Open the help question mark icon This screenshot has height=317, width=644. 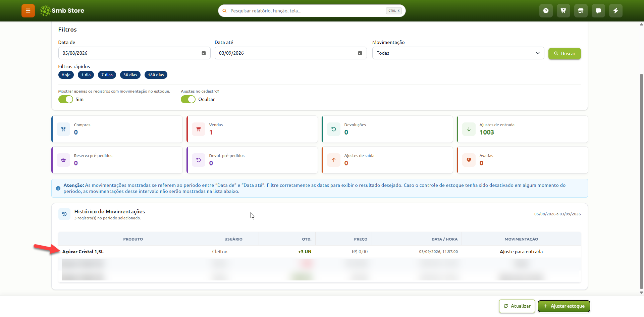coord(546,11)
